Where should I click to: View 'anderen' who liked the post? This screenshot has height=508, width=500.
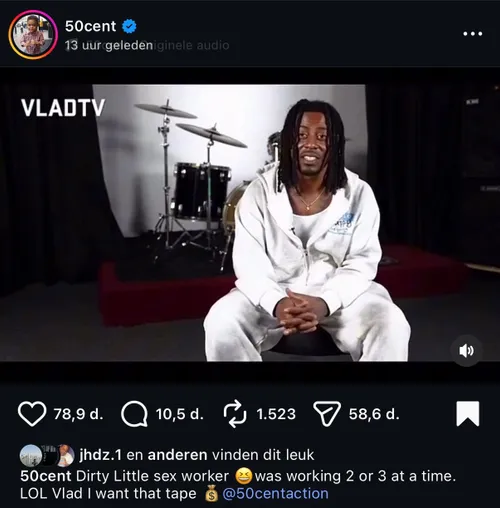coord(177,455)
